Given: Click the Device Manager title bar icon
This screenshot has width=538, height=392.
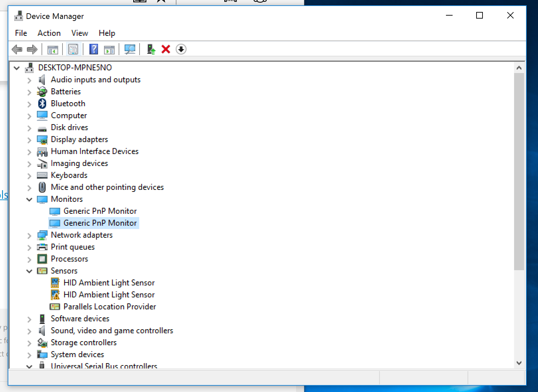Looking at the screenshot, I should click(x=19, y=16).
